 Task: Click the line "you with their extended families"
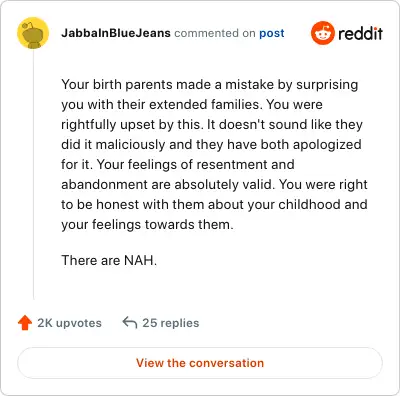[192, 104]
